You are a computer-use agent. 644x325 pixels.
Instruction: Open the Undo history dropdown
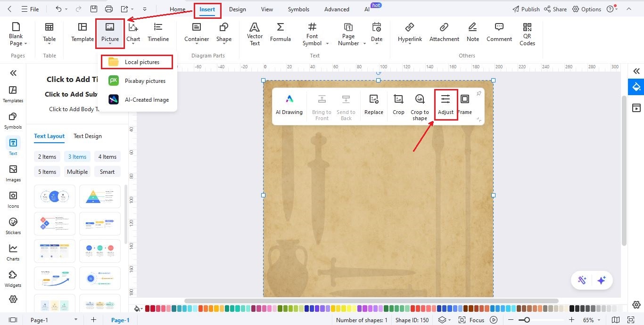[66, 9]
